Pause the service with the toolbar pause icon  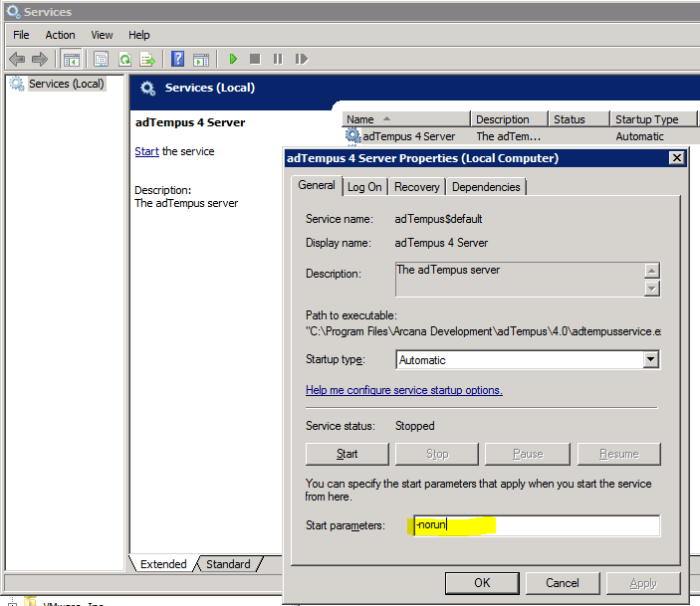(x=278, y=59)
